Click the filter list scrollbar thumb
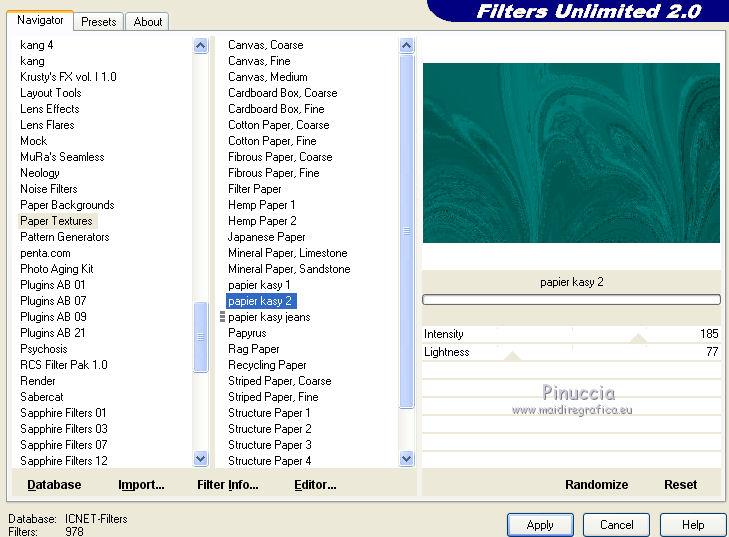 click(x=406, y=231)
